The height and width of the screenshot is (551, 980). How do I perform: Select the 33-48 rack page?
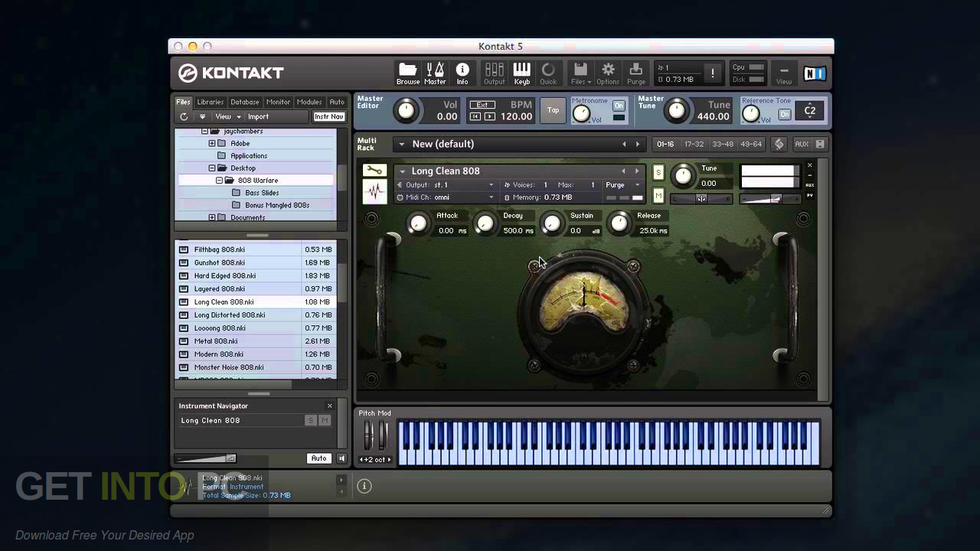pyautogui.click(x=723, y=144)
